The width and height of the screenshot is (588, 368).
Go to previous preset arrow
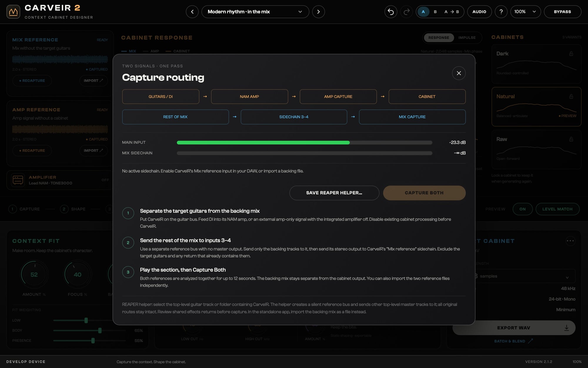[x=192, y=12]
